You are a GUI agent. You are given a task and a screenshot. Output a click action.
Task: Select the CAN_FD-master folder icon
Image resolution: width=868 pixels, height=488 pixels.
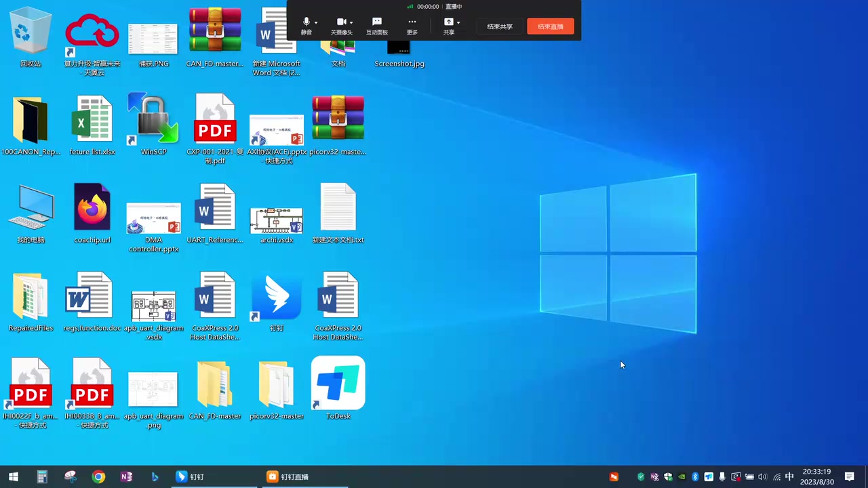(215, 390)
